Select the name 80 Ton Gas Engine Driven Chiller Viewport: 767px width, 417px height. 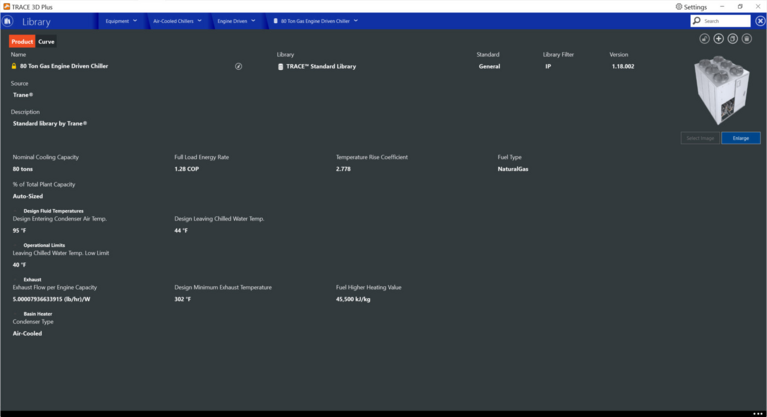(64, 66)
